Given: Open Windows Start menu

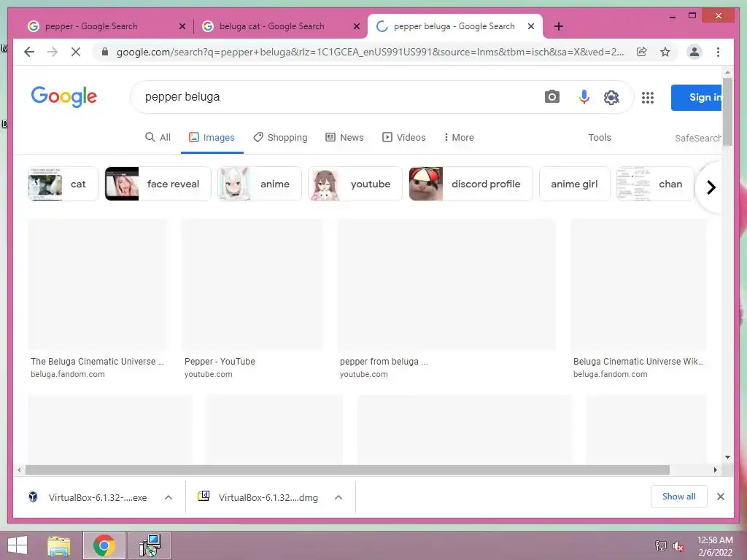Looking at the screenshot, I should (x=18, y=545).
